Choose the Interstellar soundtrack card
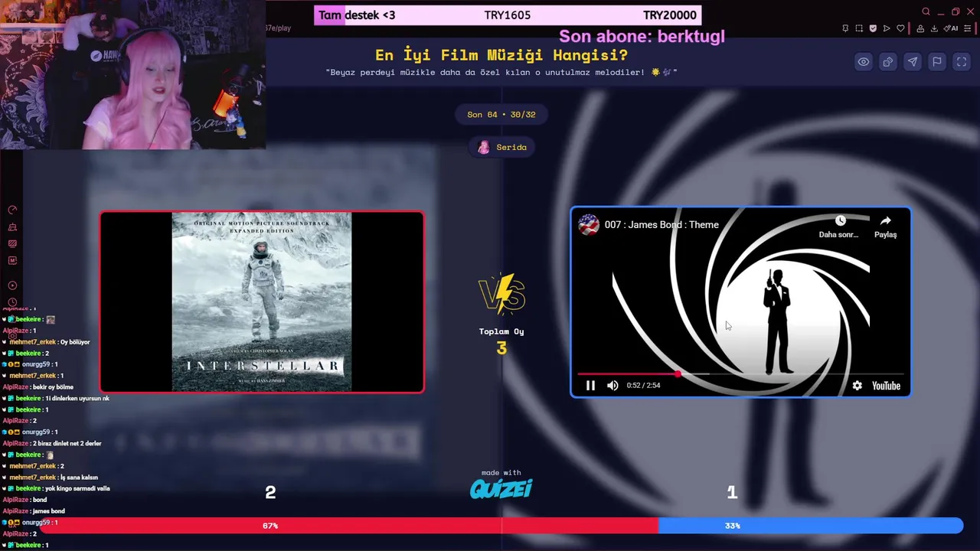This screenshot has width=980, height=551. [x=262, y=302]
